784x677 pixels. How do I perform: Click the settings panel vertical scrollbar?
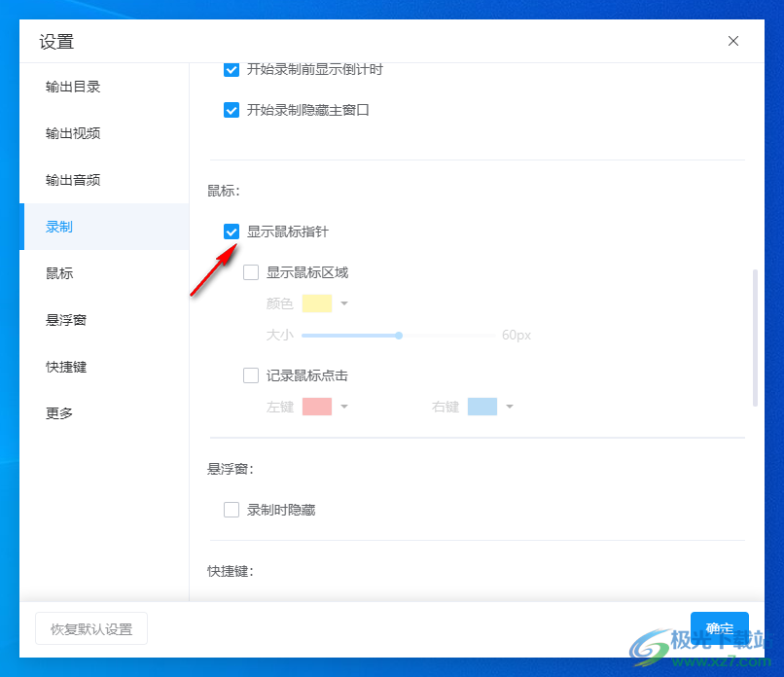click(755, 338)
